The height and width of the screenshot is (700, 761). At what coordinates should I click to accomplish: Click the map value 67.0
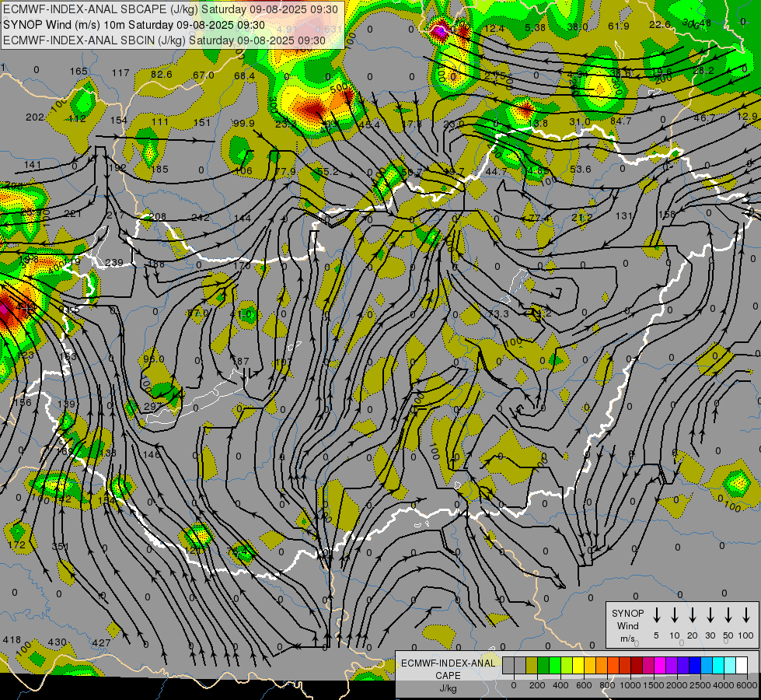204,75
